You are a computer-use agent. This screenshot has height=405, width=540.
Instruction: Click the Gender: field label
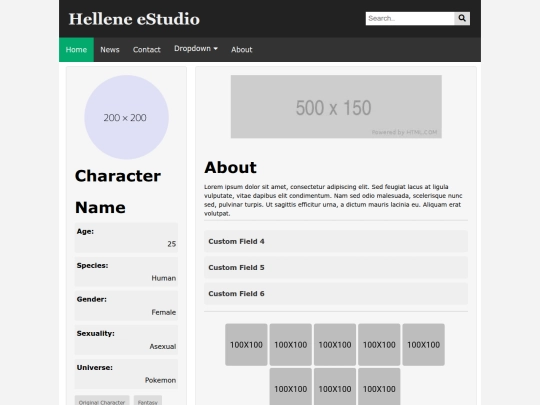point(92,299)
